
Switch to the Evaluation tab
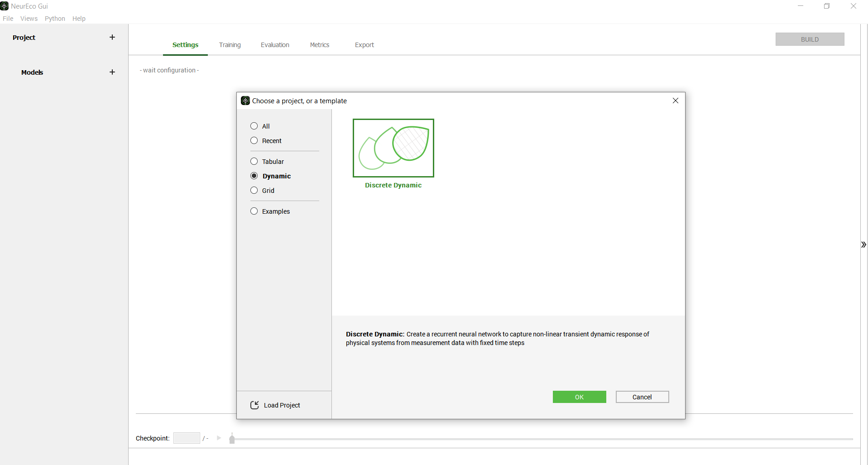275,45
